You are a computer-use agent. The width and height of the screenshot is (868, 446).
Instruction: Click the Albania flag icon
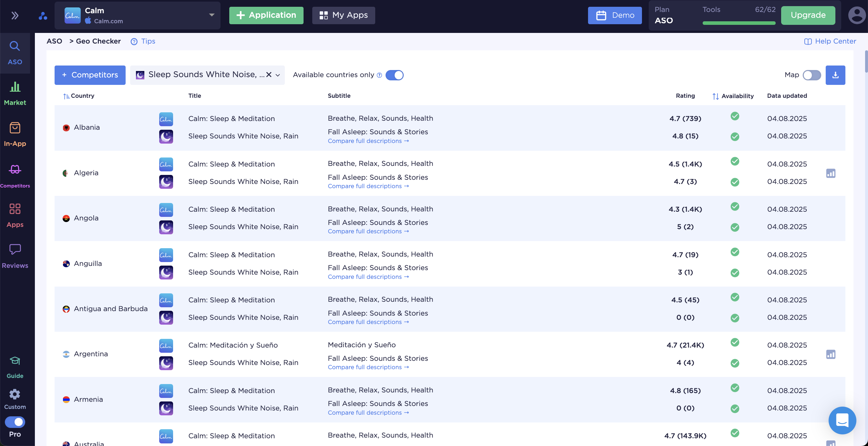(x=66, y=128)
